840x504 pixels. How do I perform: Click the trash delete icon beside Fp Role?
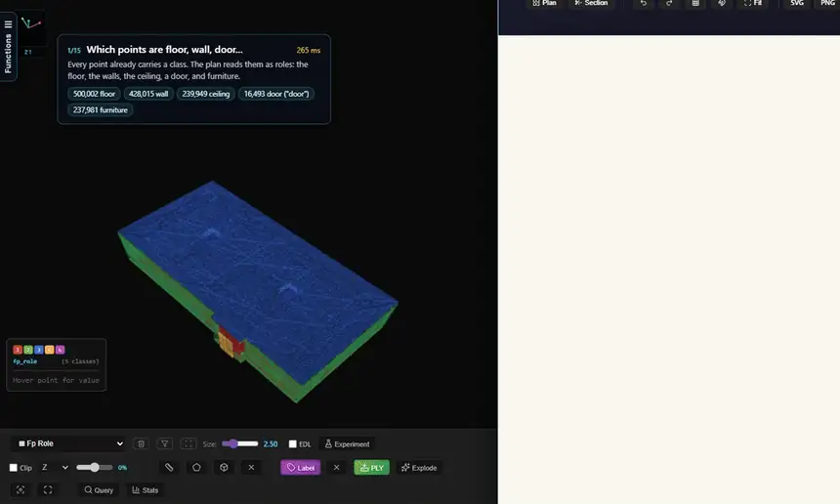[x=141, y=443]
